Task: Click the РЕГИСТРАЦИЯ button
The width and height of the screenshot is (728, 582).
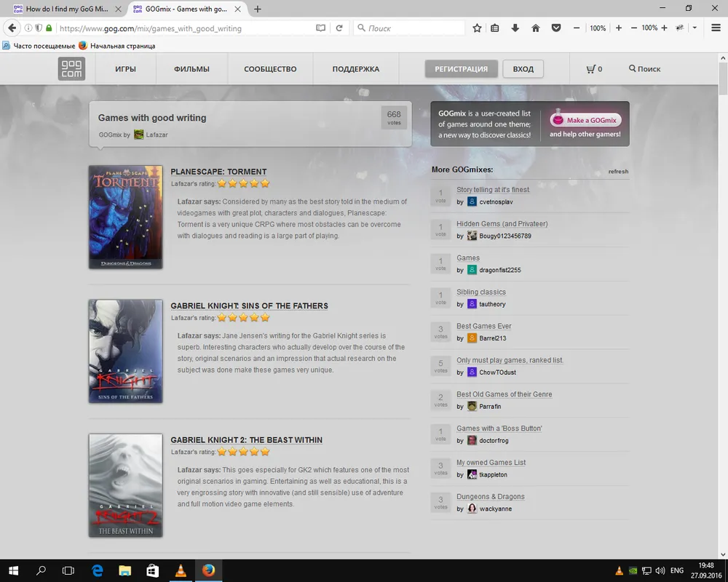Action: click(461, 69)
